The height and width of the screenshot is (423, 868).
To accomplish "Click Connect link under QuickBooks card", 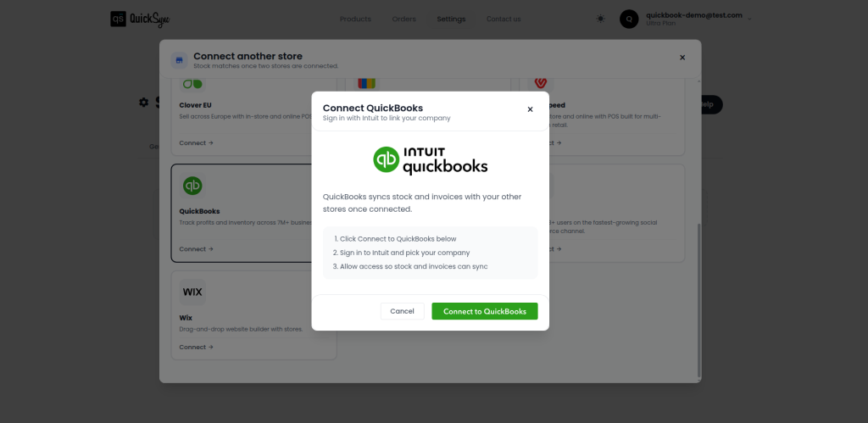I will [196, 249].
